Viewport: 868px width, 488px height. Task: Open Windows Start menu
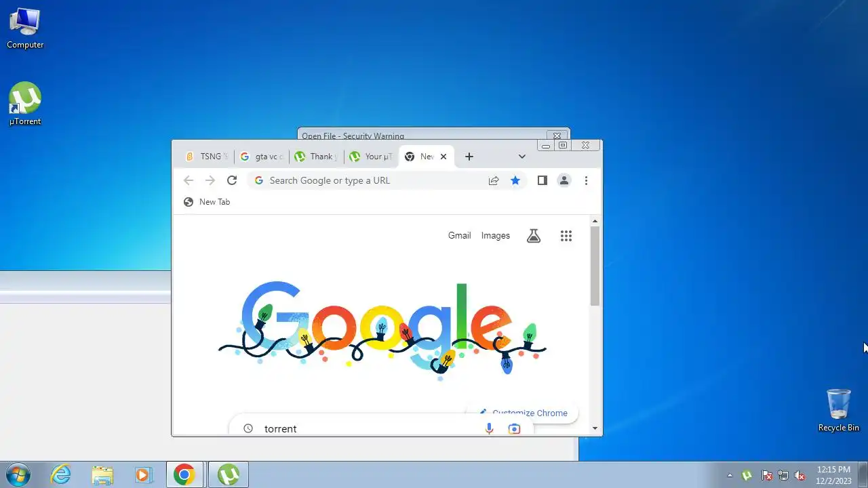(x=17, y=474)
